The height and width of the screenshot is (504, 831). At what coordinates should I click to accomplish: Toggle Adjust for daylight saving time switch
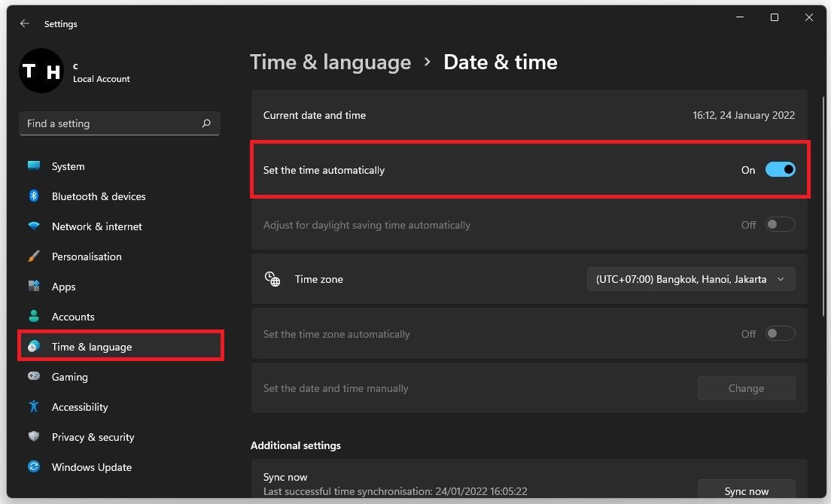780,225
